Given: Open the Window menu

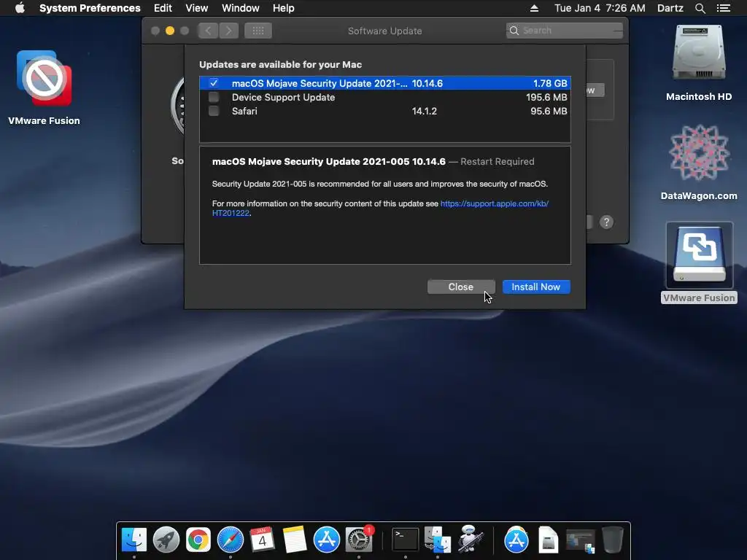Looking at the screenshot, I should (241, 8).
